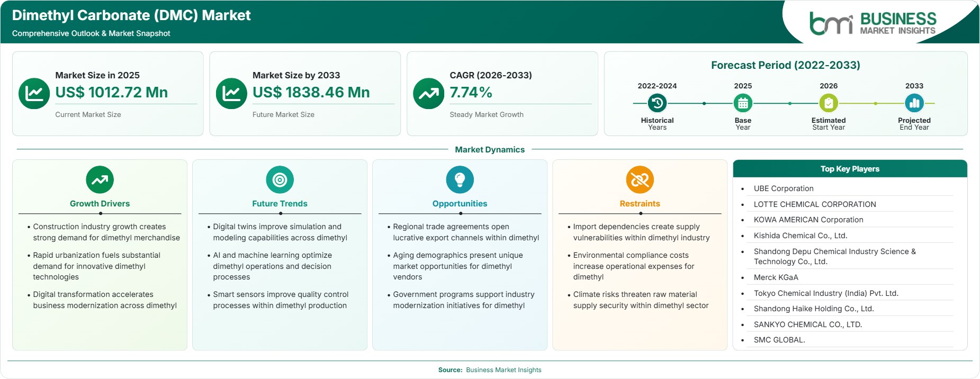Select Shandong Haike Holding Co., Ltd. entry
The image size is (980, 379).
pos(814,309)
